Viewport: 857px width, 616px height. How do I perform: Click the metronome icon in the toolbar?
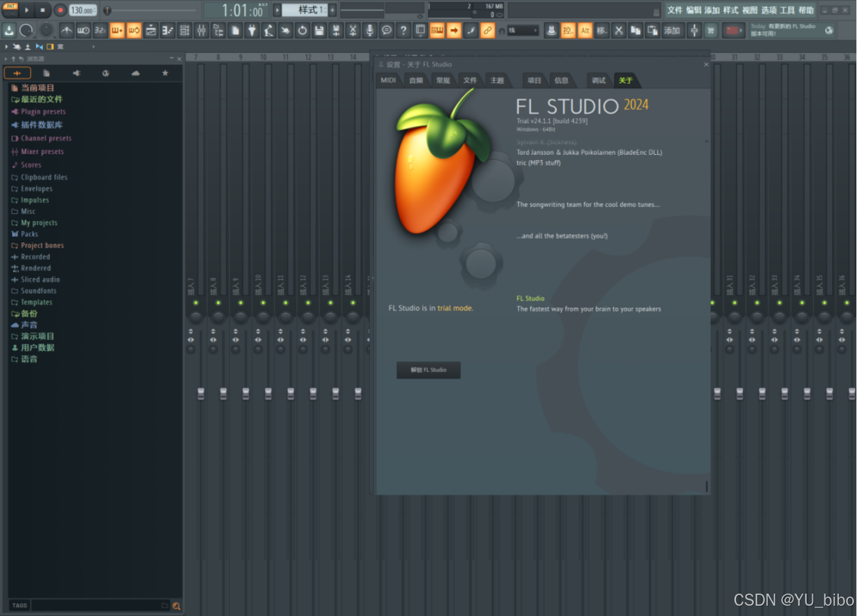pos(66,30)
